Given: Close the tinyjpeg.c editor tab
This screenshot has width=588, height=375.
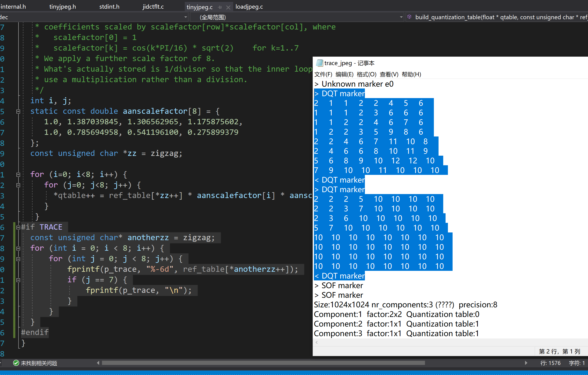Looking at the screenshot, I should [228, 7].
